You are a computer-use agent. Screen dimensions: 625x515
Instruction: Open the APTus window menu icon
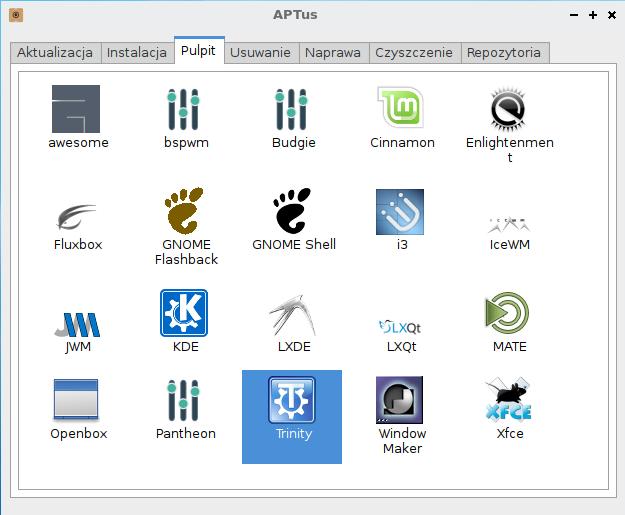16,15
